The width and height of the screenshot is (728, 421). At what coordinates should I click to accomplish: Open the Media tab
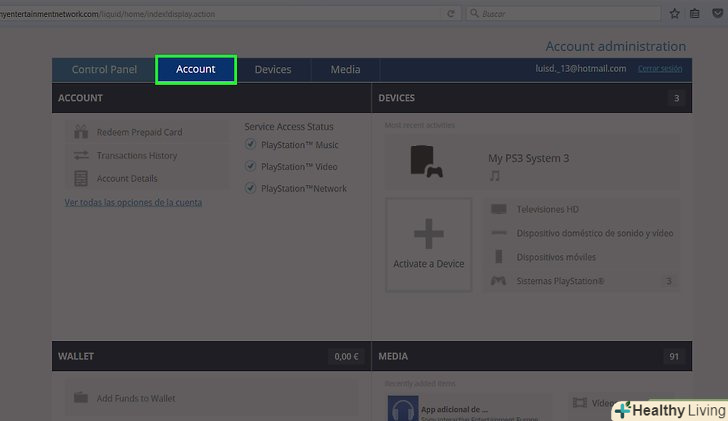pyautogui.click(x=345, y=70)
